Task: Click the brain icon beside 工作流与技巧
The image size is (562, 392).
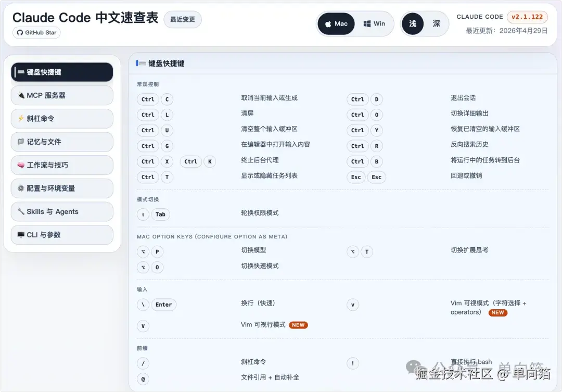Action: point(21,165)
